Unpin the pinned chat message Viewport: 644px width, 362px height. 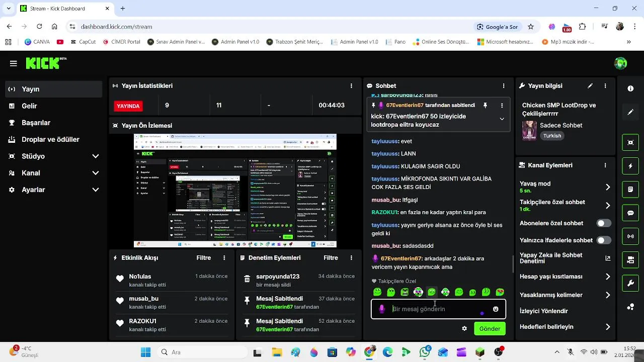[485, 106]
